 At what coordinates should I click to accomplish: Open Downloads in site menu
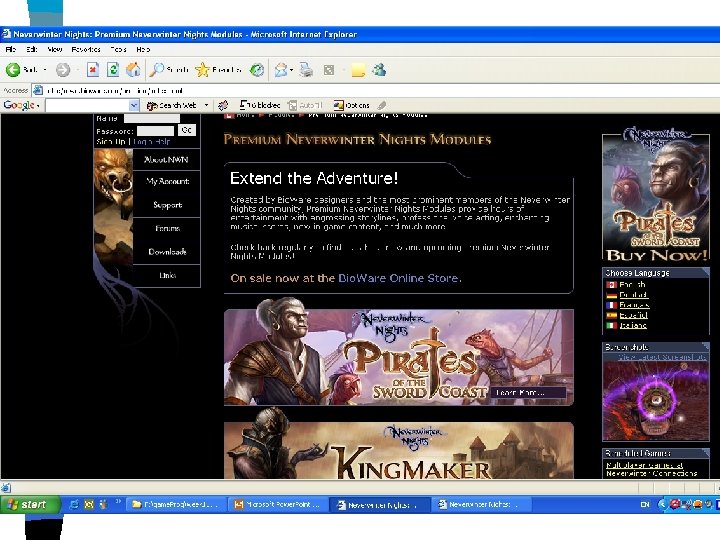[x=167, y=252]
